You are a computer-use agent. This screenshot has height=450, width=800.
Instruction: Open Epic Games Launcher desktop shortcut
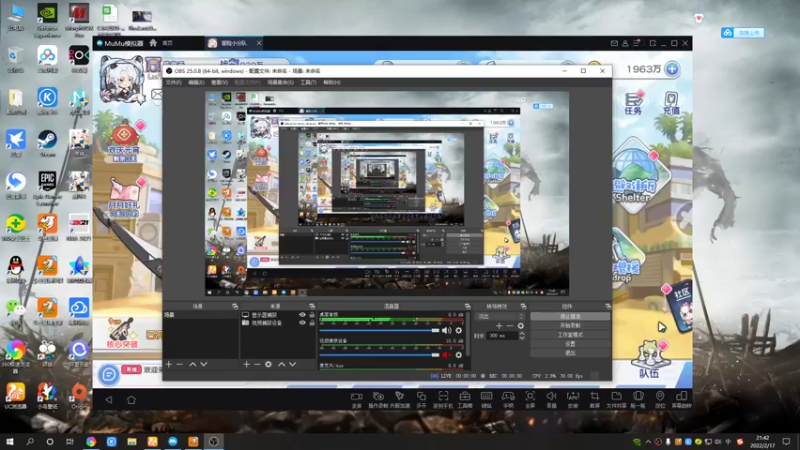tap(47, 188)
